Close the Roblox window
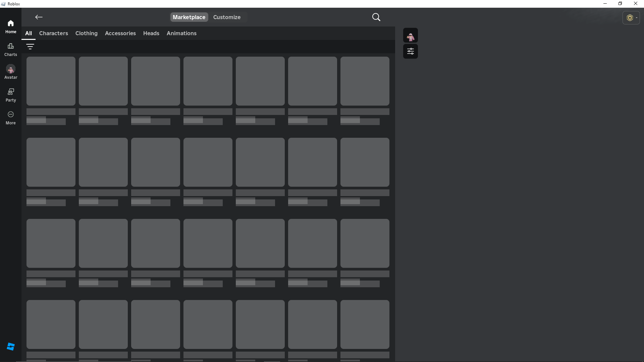 (636, 4)
